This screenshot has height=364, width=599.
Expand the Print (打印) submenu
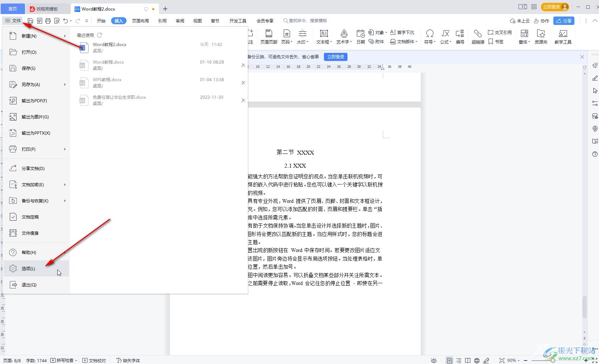tap(65, 149)
